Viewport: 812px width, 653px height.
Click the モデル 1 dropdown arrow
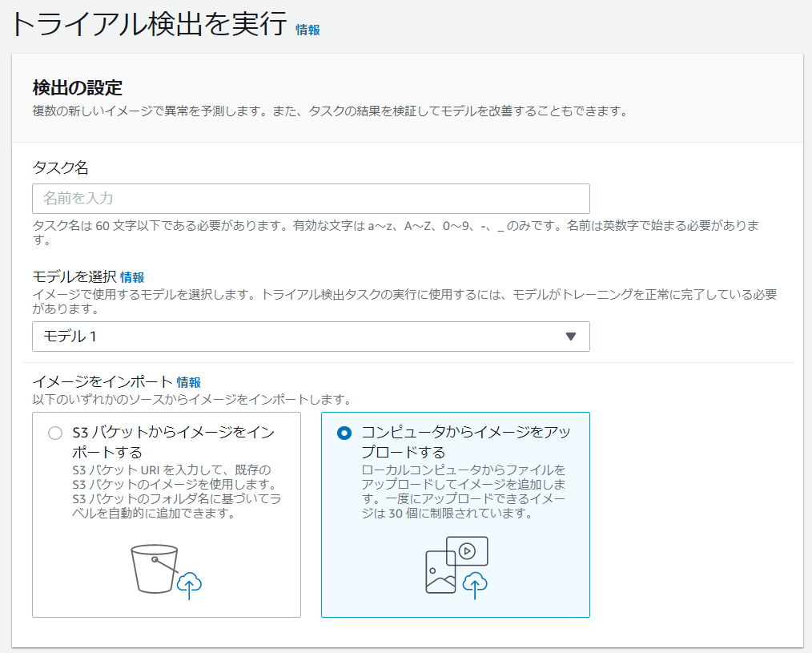point(571,337)
